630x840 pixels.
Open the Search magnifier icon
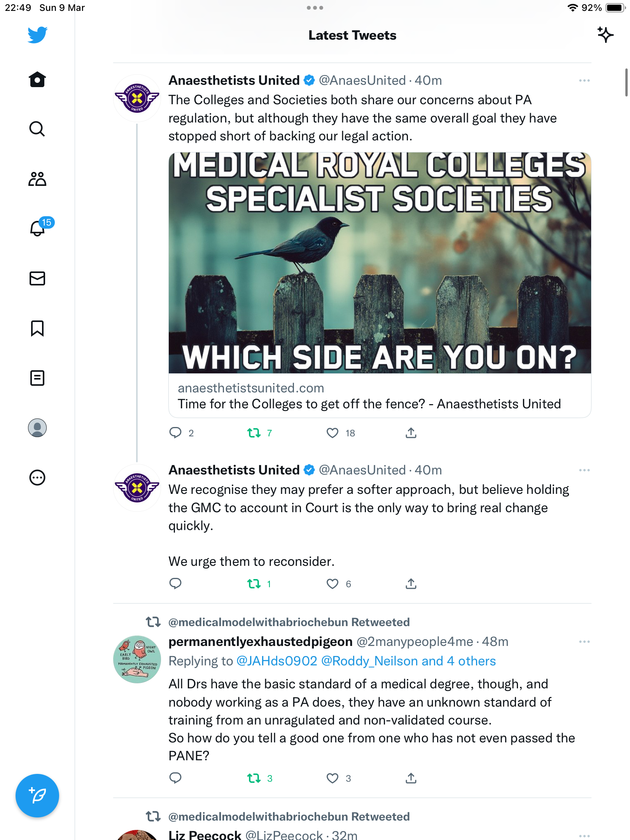coord(37,129)
